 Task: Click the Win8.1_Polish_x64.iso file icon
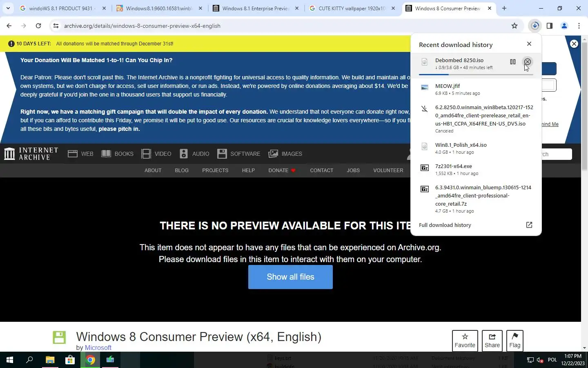tap(425, 146)
